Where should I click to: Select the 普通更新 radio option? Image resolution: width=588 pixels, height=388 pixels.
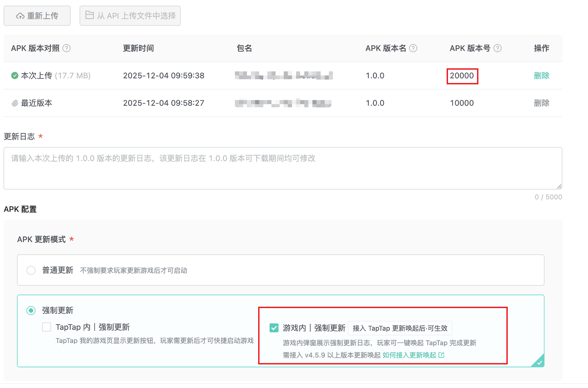click(31, 270)
